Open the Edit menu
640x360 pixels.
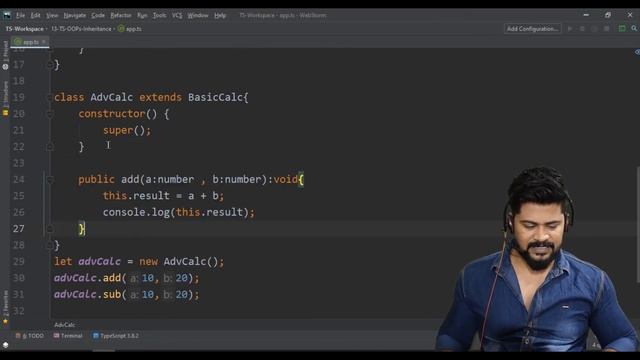[x=36, y=16]
